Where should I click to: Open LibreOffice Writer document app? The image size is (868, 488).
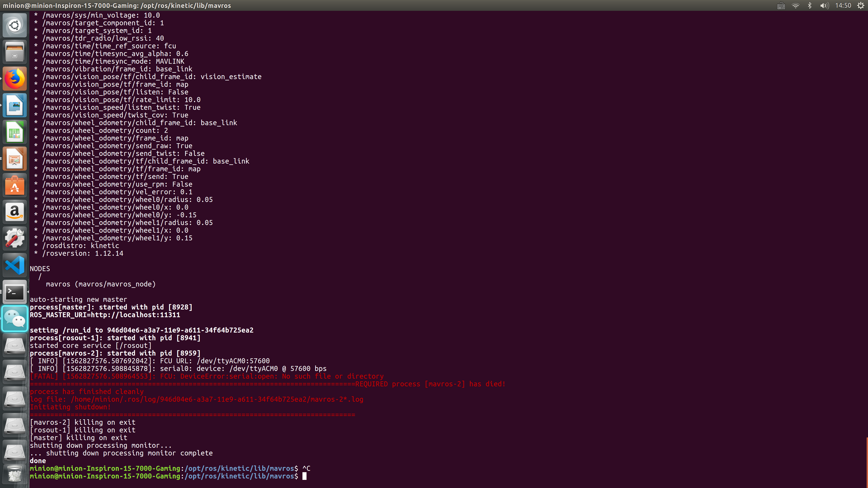coord(14,105)
